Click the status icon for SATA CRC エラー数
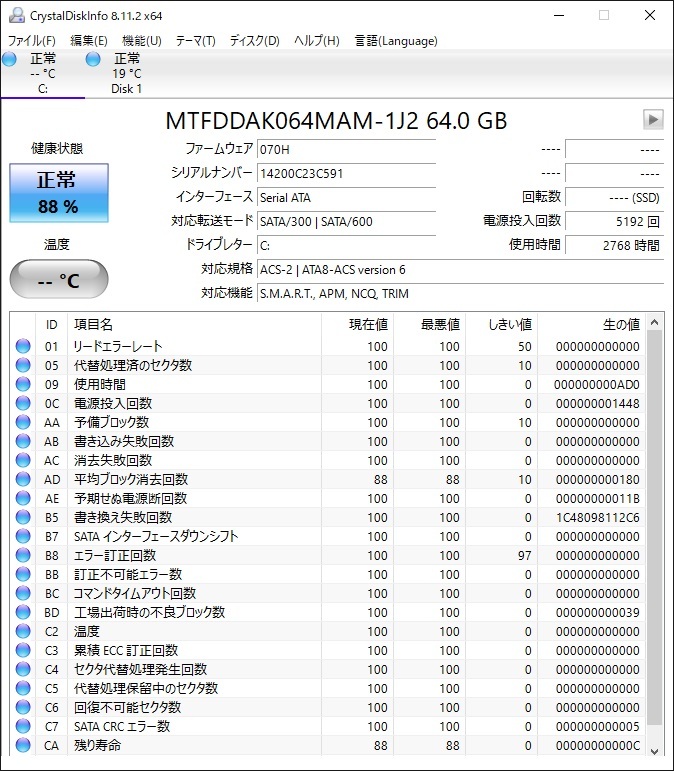This screenshot has width=674, height=771. tap(23, 726)
